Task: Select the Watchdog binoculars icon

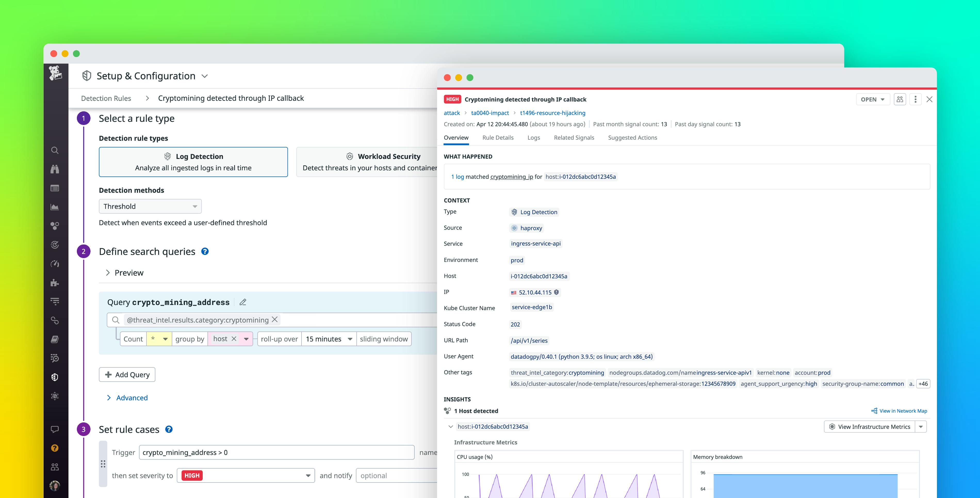Action: 55,169
